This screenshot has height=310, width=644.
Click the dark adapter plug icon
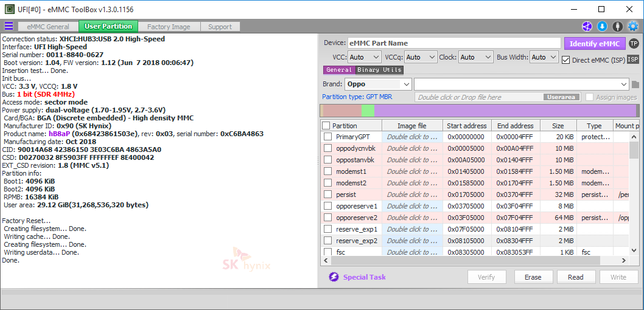click(617, 26)
